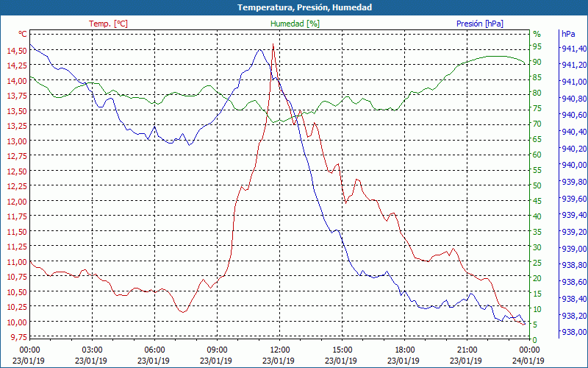
Task: Click the 85 humidity axis value
Action: [x=537, y=77]
